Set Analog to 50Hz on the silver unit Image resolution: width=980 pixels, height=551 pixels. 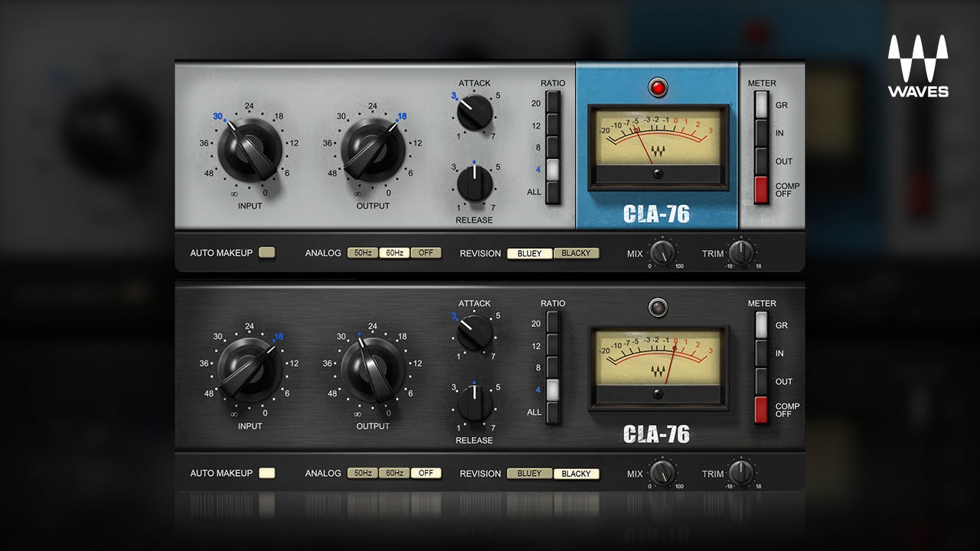pyautogui.click(x=362, y=253)
